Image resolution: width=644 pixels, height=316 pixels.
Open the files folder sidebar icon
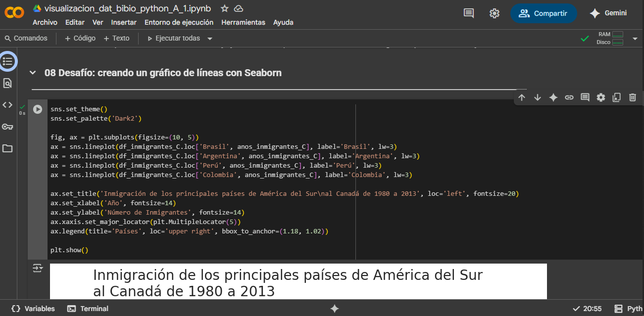7,148
